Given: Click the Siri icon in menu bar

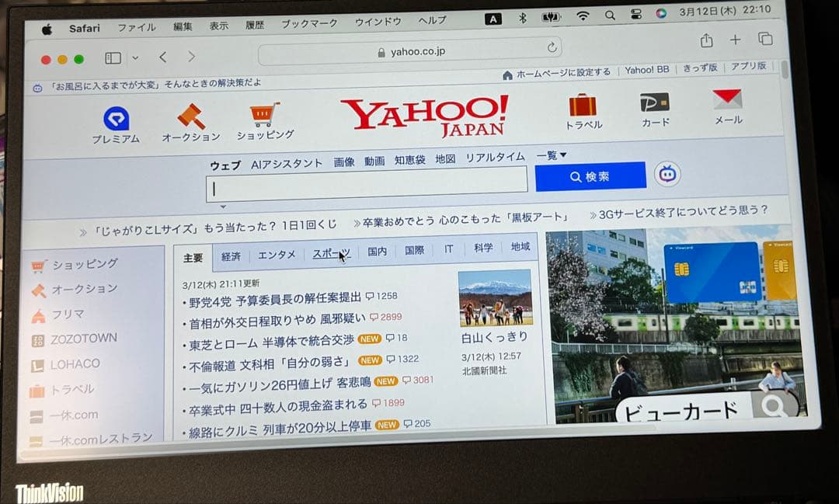Looking at the screenshot, I should (661, 13).
